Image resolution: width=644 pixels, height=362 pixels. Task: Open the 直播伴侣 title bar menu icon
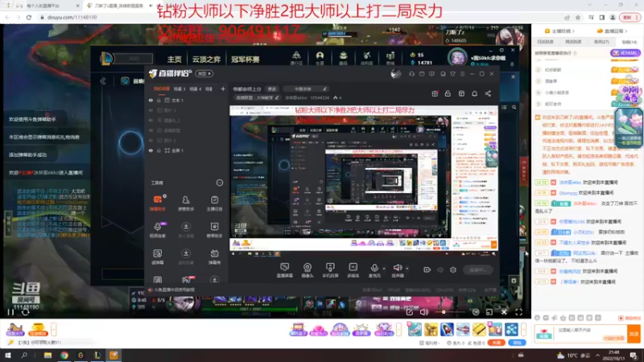(x=462, y=74)
